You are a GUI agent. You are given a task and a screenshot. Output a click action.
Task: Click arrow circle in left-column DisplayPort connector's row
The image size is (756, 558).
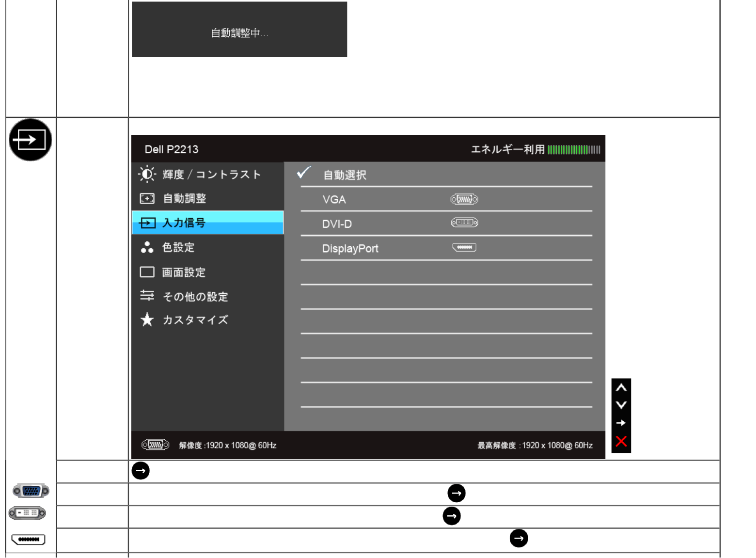point(519,538)
